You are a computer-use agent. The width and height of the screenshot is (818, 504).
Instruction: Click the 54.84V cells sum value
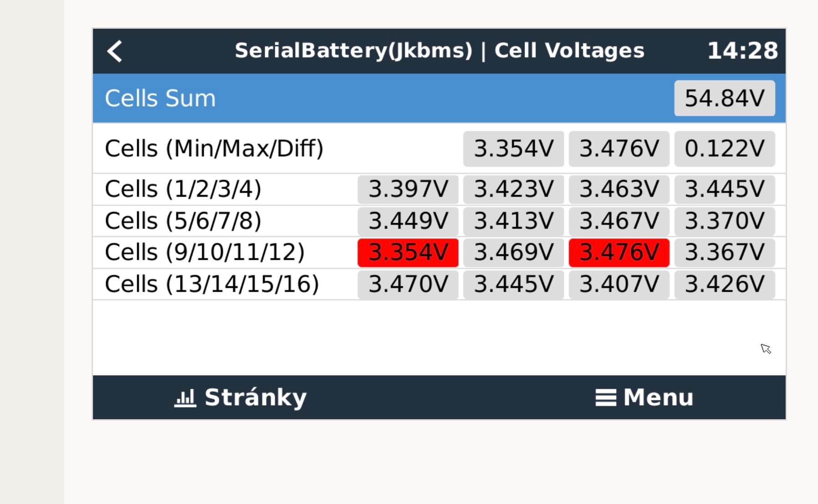point(724,98)
